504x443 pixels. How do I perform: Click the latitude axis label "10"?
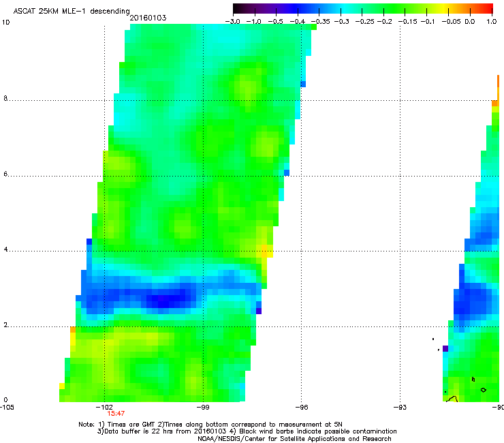[x=5, y=22]
